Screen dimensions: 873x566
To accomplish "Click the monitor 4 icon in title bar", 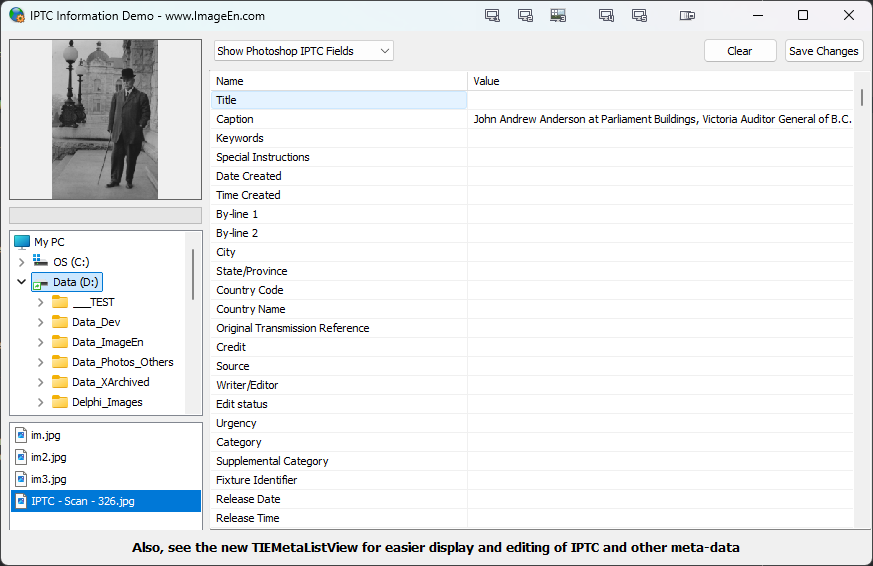I will pyautogui.click(x=606, y=15).
